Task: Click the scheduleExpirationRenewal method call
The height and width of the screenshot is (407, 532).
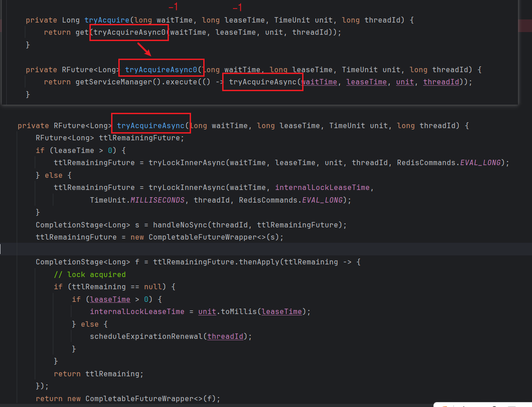Action: (x=146, y=337)
